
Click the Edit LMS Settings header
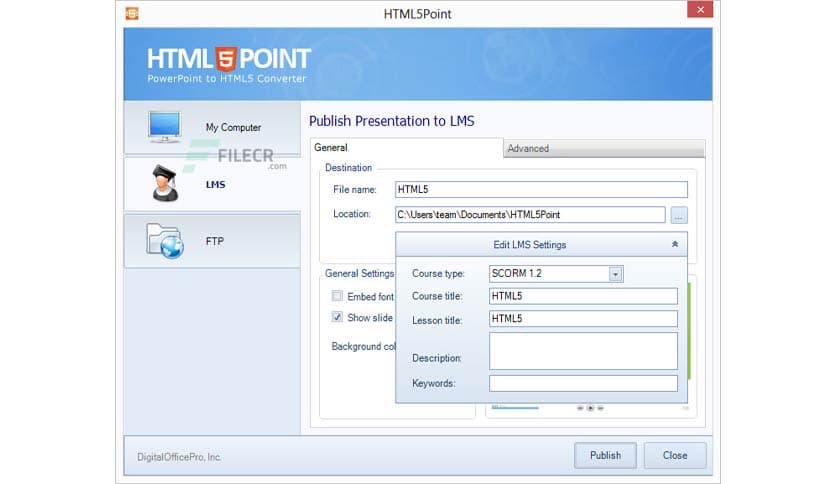[x=541, y=245]
